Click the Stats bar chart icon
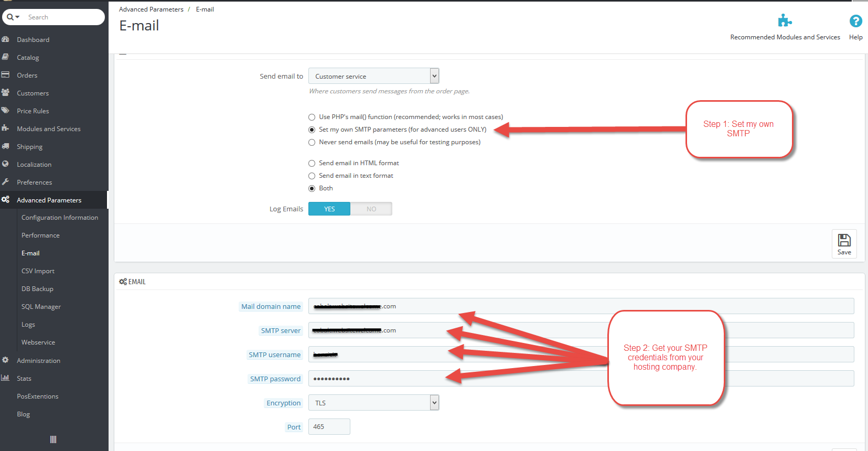Image resolution: width=868 pixels, height=451 pixels. click(5, 378)
